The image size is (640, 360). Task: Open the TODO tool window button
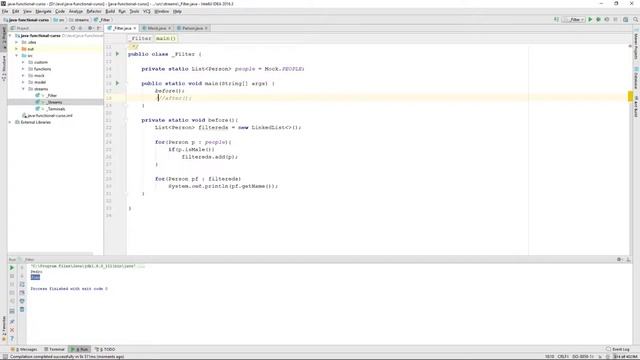[105, 349]
